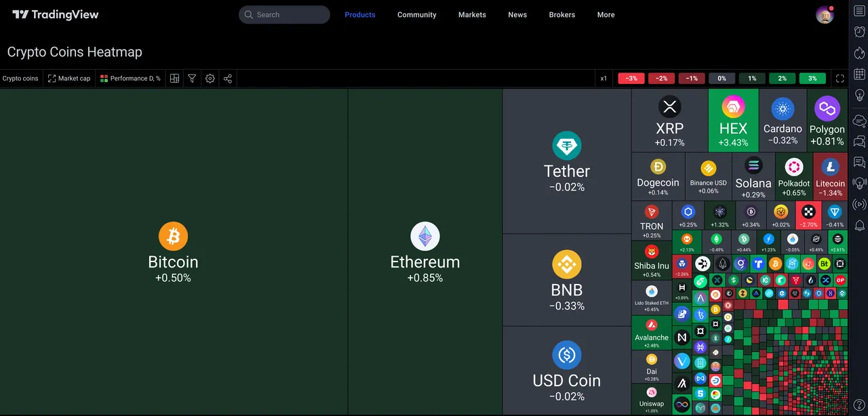Open the Solana tile
Viewport: 868px width, 416px height.
pyautogui.click(x=753, y=176)
